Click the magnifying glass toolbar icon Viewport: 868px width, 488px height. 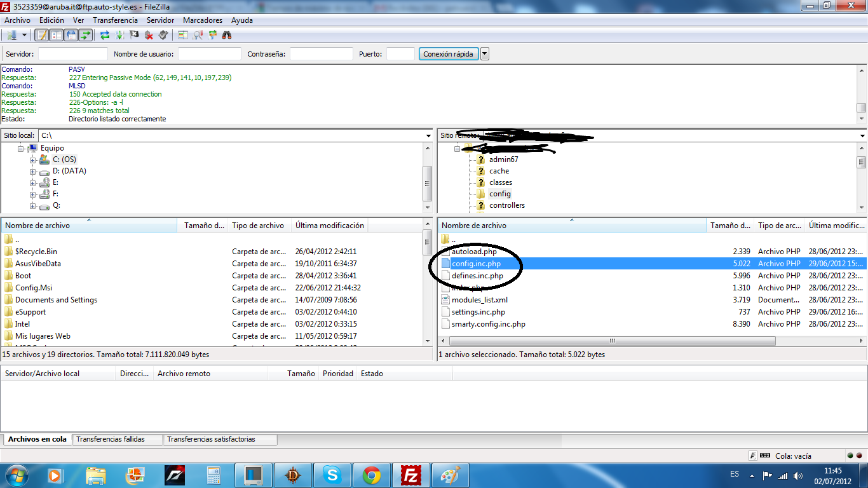tap(198, 35)
